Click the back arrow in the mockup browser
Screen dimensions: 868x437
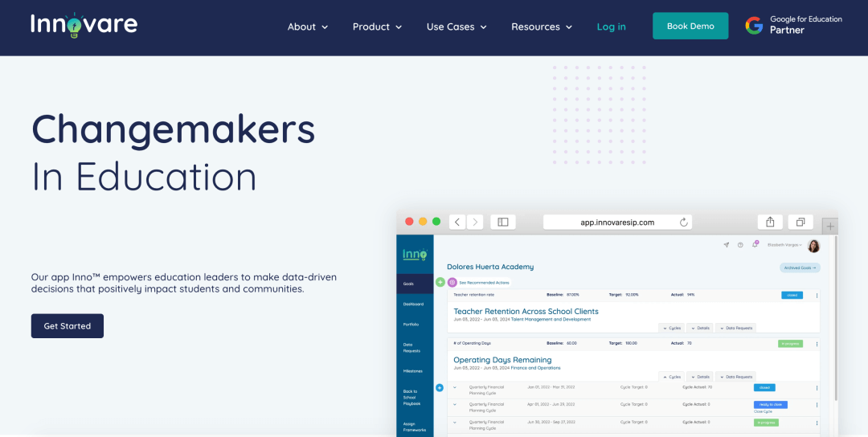(457, 222)
